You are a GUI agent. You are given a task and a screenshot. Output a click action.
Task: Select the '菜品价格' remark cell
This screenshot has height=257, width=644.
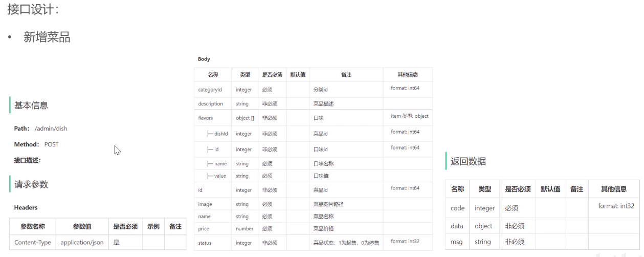click(x=323, y=228)
